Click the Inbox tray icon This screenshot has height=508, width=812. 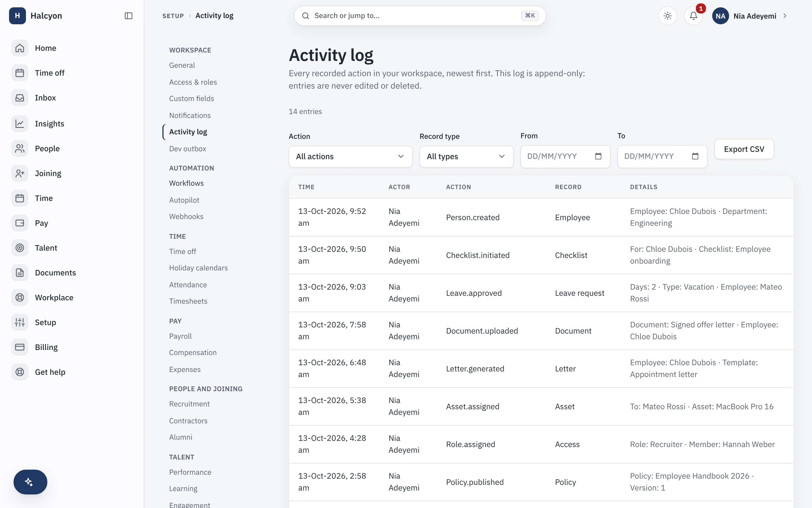click(20, 98)
